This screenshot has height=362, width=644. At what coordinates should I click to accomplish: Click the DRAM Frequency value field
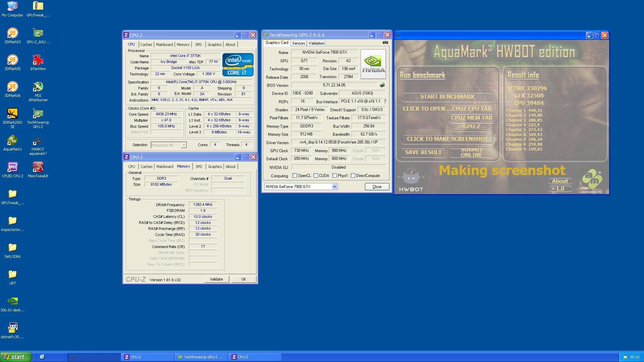click(203, 205)
